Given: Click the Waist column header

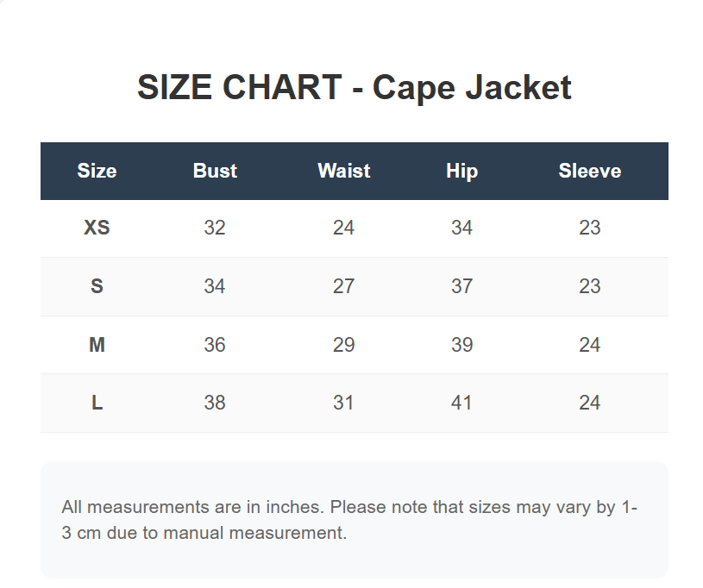Looking at the screenshot, I should 344,171.
